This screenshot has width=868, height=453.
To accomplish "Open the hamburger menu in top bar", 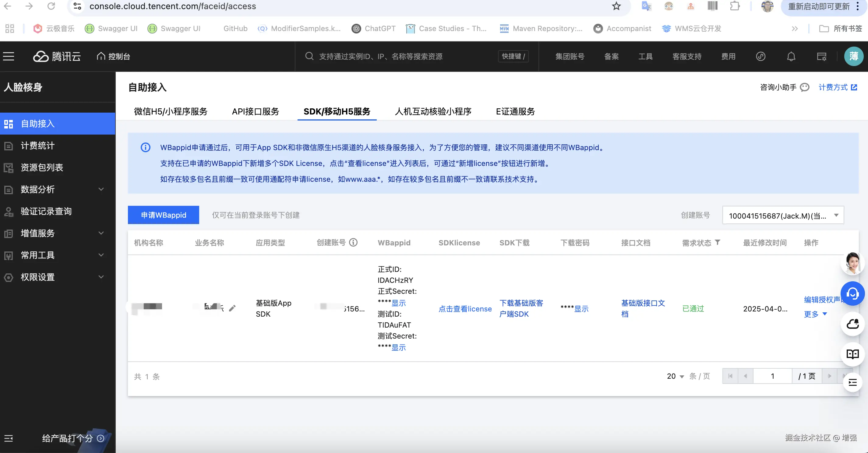I will (9, 56).
